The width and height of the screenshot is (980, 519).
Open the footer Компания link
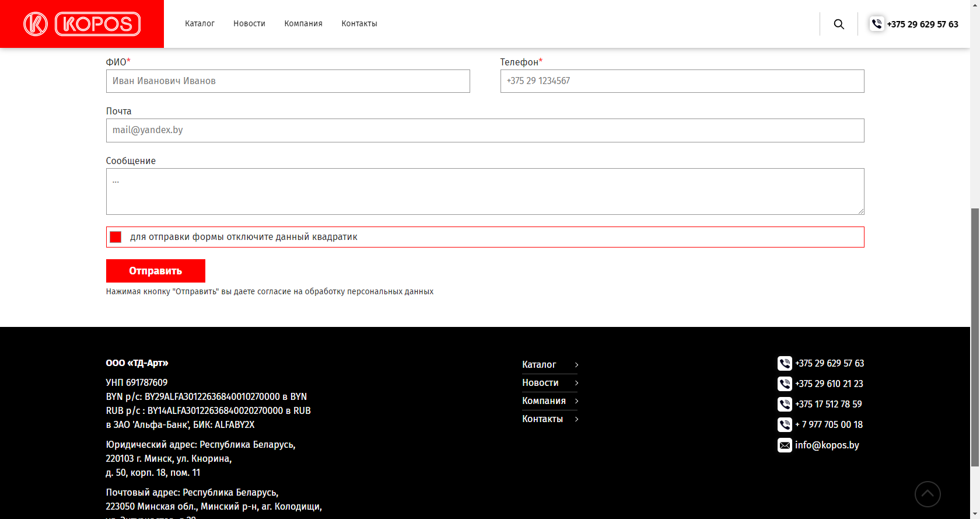[x=544, y=401]
